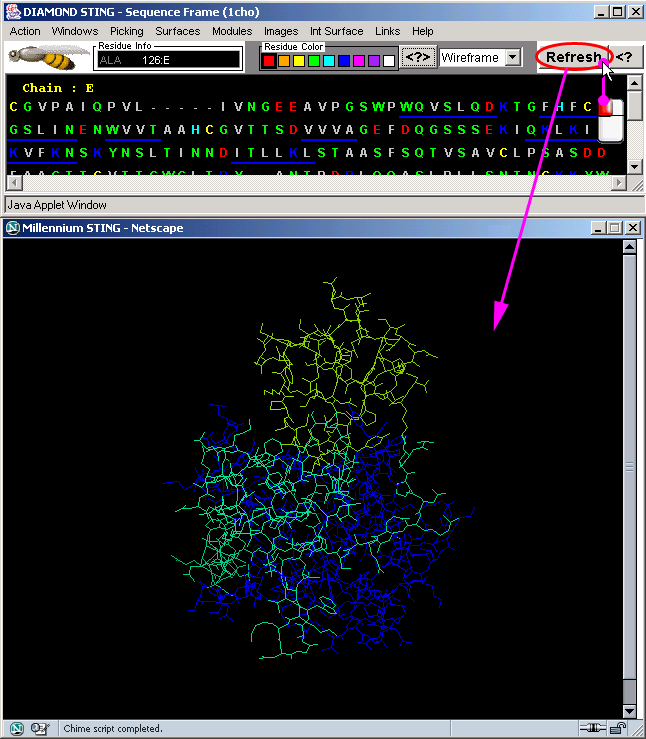Screen dimensions: 646x739
Task: Click the security lock icon in status bar
Action: [x=619, y=728]
